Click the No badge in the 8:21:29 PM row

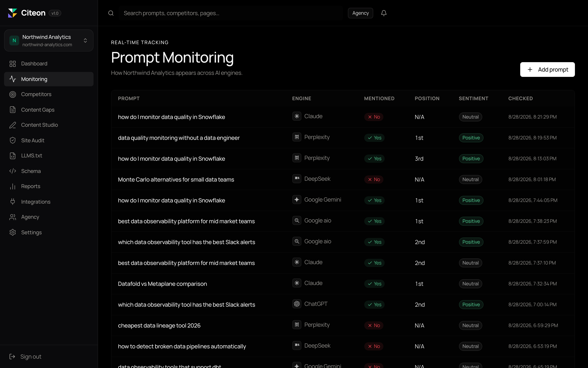(x=374, y=117)
